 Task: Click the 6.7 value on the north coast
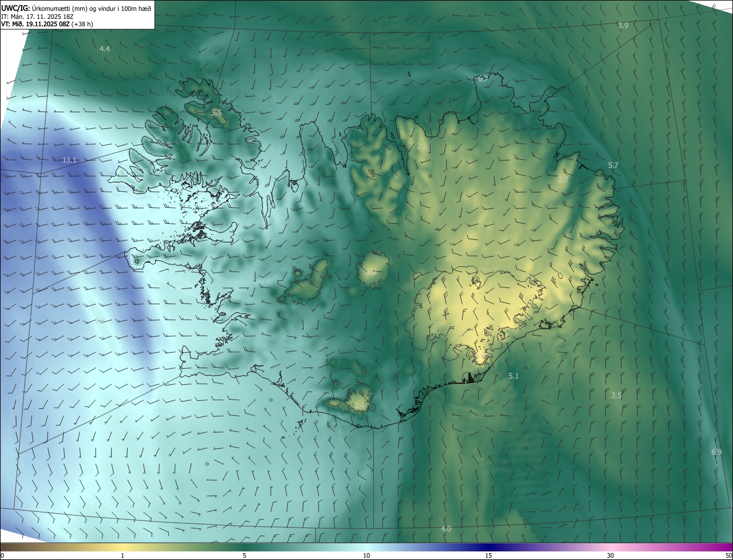tap(483, 79)
